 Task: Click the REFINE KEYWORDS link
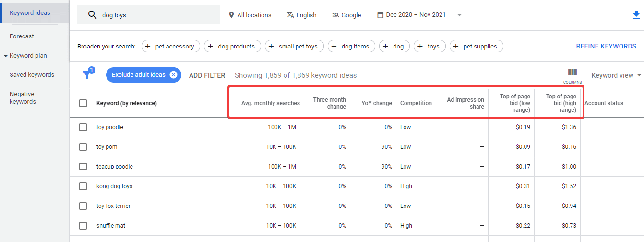[606, 46]
